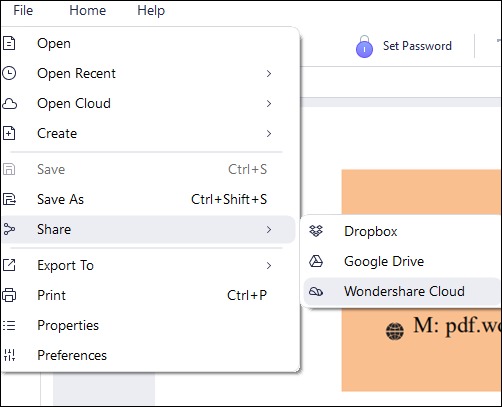
Task: Expand the Open Cloud submenu chevron
Action: coord(269,104)
